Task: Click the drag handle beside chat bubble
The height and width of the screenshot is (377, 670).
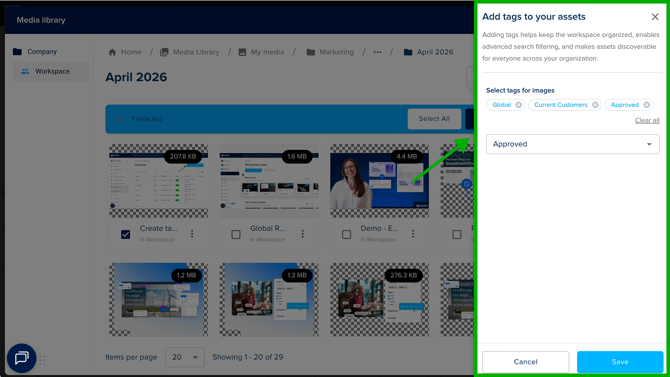Action: 42,360
